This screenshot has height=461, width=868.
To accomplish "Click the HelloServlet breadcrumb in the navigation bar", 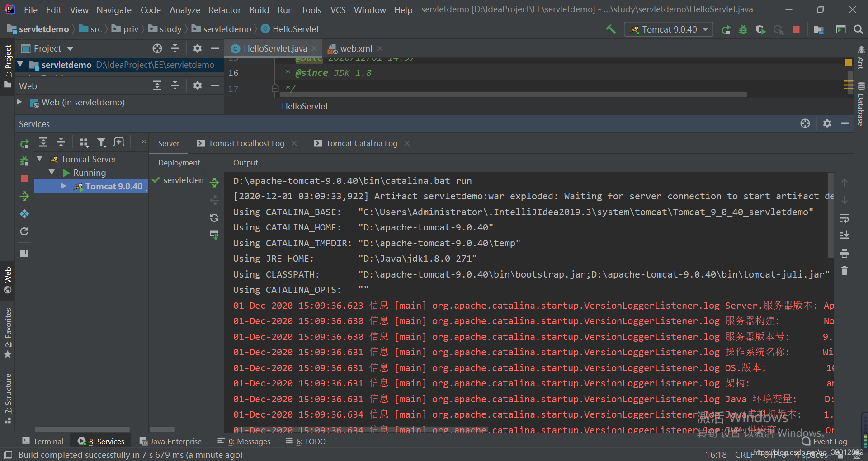I will click(x=290, y=29).
